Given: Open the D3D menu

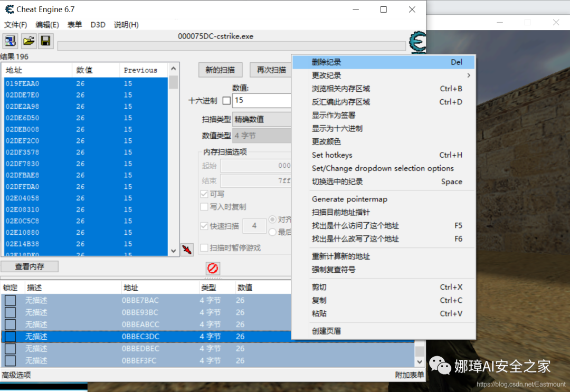Looking at the screenshot, I should 98,25.
